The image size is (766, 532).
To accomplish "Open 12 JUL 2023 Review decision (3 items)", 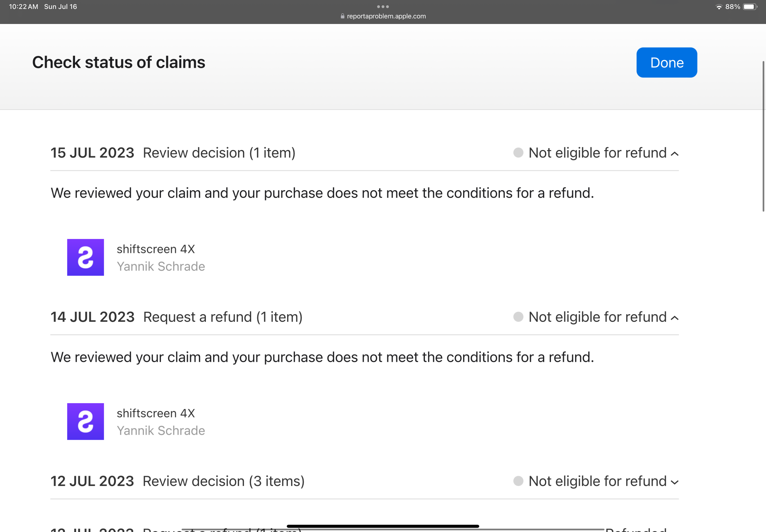I will (x=177, y=481).
